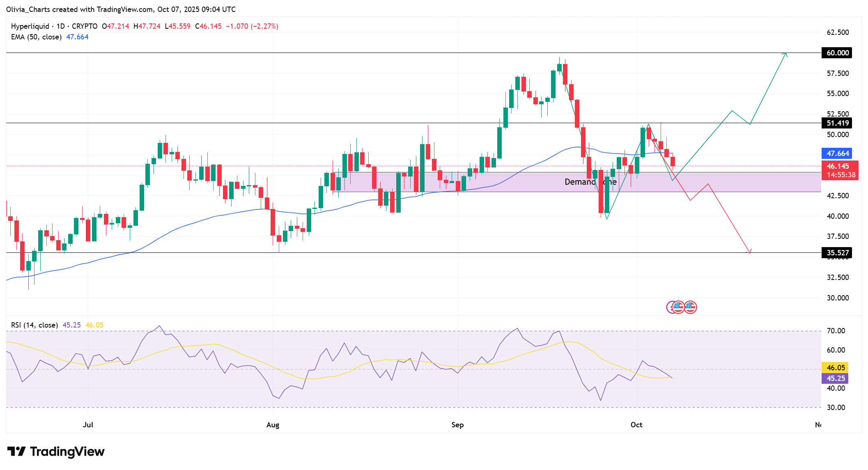
Task: Click the purple 45.25 RSI axis tag
Action: tap(835, 378)
